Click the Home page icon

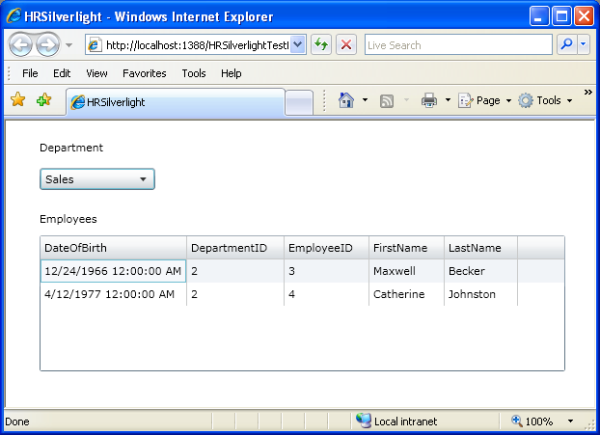point(346,100)
